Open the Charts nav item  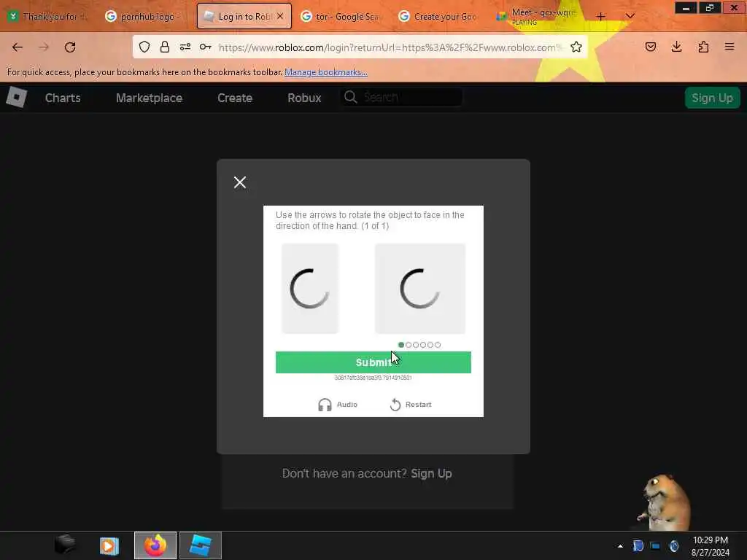point(63,98)
